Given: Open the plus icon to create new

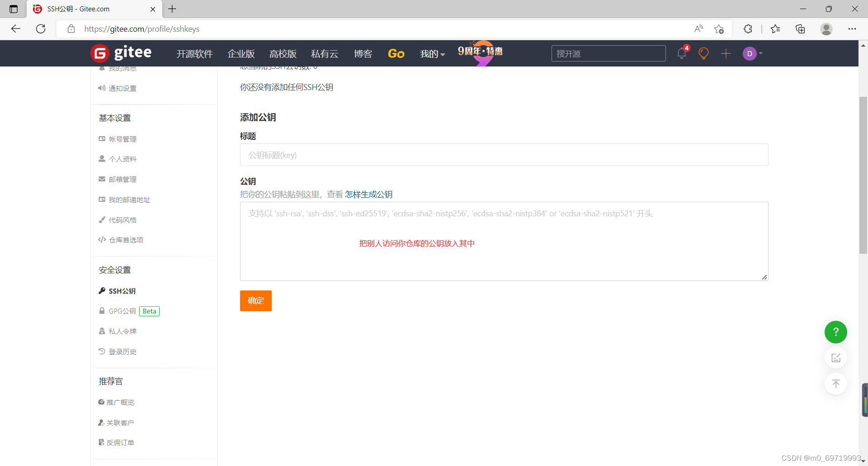Looking at the screenshot, I should [726, 53].
